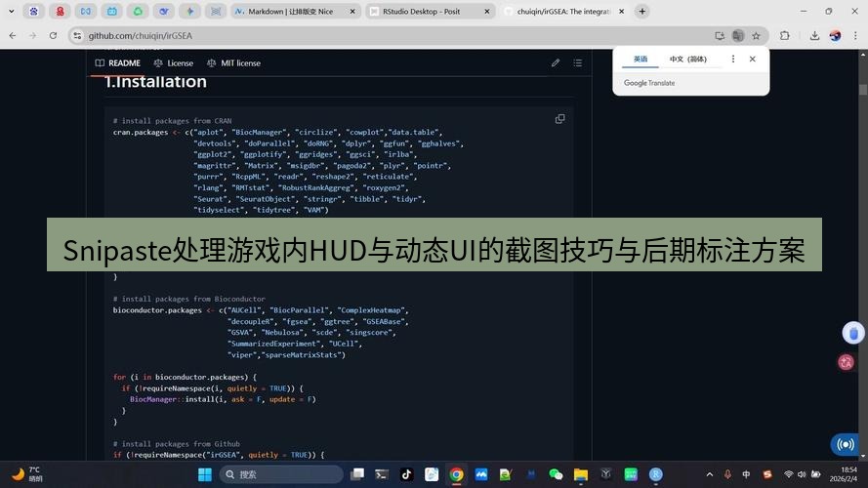The height and width of the screenshot is (488, 868).
Task: Click the pencil edit README icon
Action: click(x=556, y=63)
